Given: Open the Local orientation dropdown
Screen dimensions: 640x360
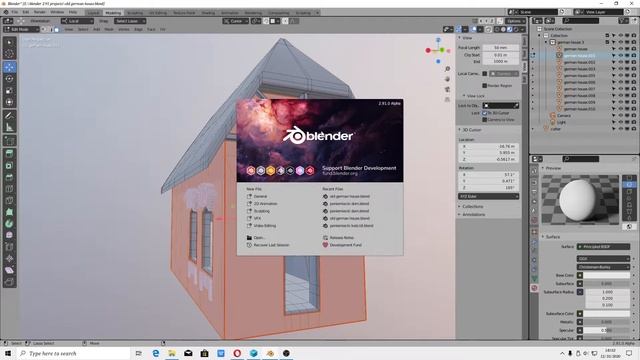Looking at the screenshot, I should pyautogui.click(x=77, y=21).
